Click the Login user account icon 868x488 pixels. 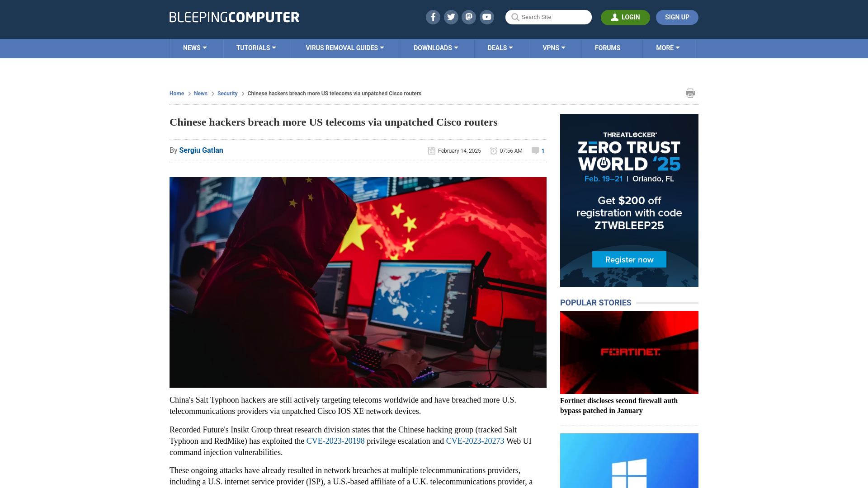point(615,17)
